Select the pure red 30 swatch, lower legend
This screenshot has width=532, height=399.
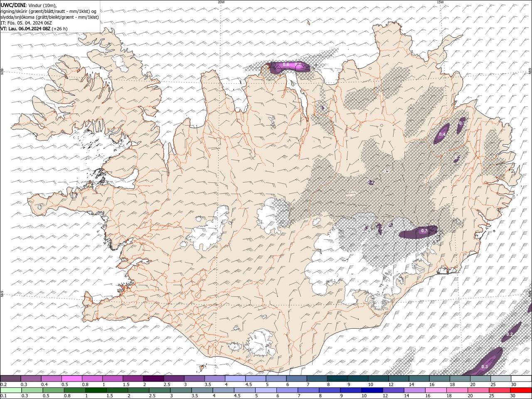pyautogui.click(x=521, y=390)
